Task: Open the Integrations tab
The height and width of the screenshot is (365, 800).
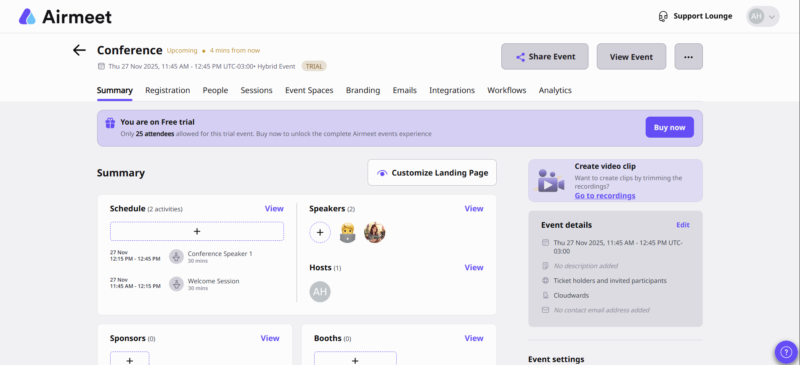Action: 452,90
